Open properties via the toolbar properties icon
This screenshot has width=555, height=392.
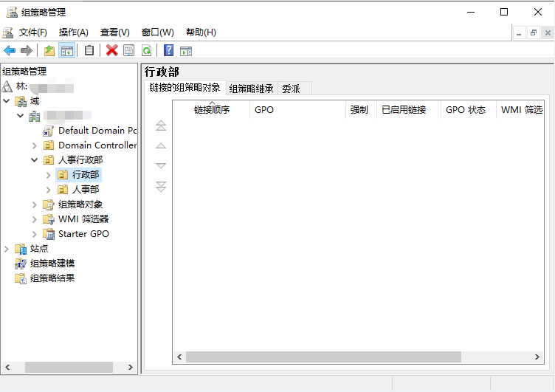tap(129, 51)
